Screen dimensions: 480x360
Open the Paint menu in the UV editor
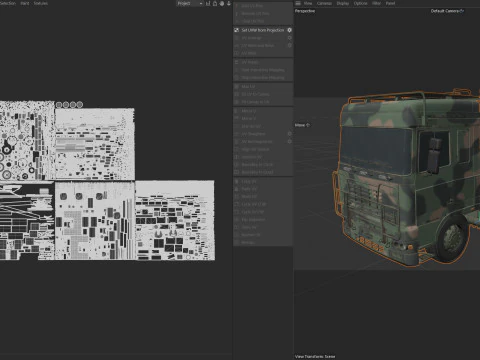[x=25, y=3]
